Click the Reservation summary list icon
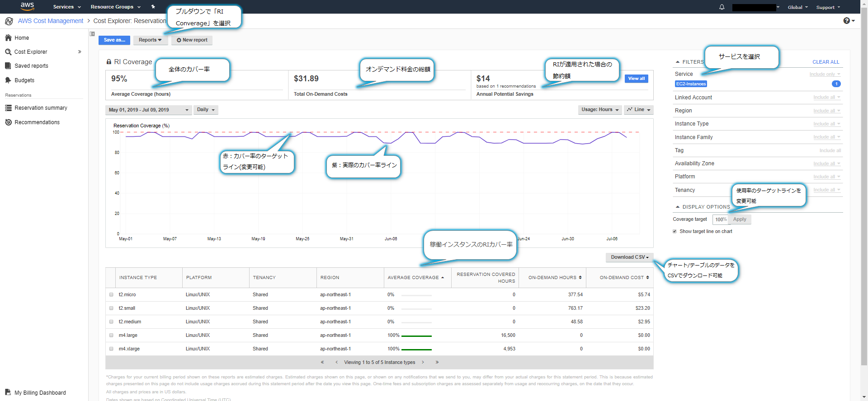The image size is (868, 401). (x=8, y=108)
